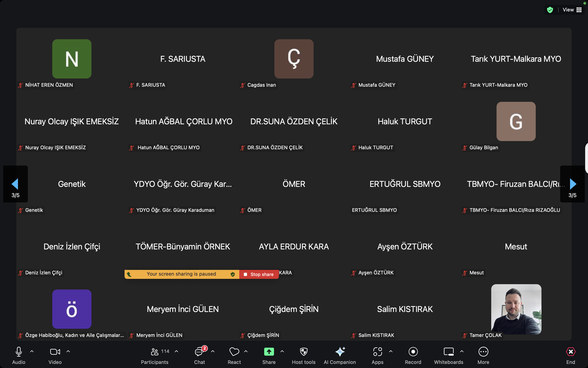Click 'Your screen sharing is paused' banner
Viewport: 588px width, 368px height.
tap(181, 274)
